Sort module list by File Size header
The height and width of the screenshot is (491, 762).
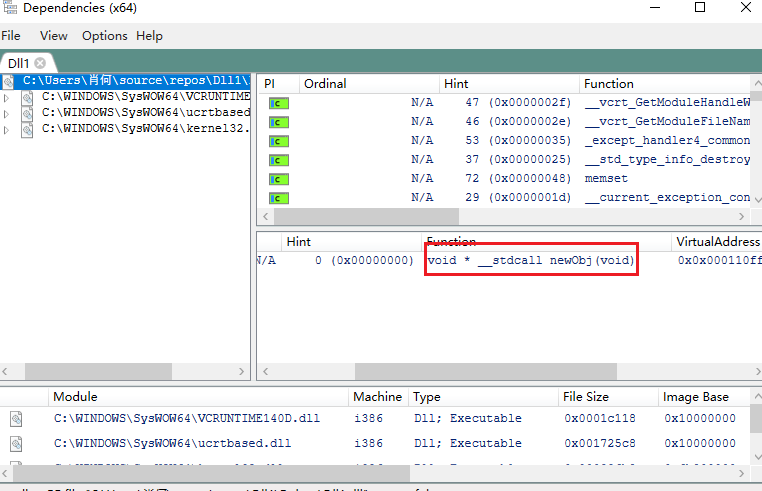[x=586, y=397]
